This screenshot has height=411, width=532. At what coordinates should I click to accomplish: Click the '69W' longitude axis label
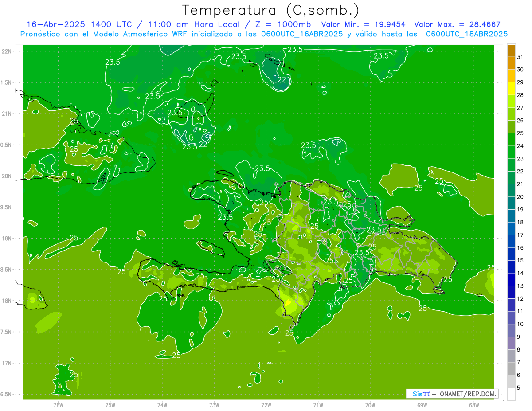coord(422,405)
